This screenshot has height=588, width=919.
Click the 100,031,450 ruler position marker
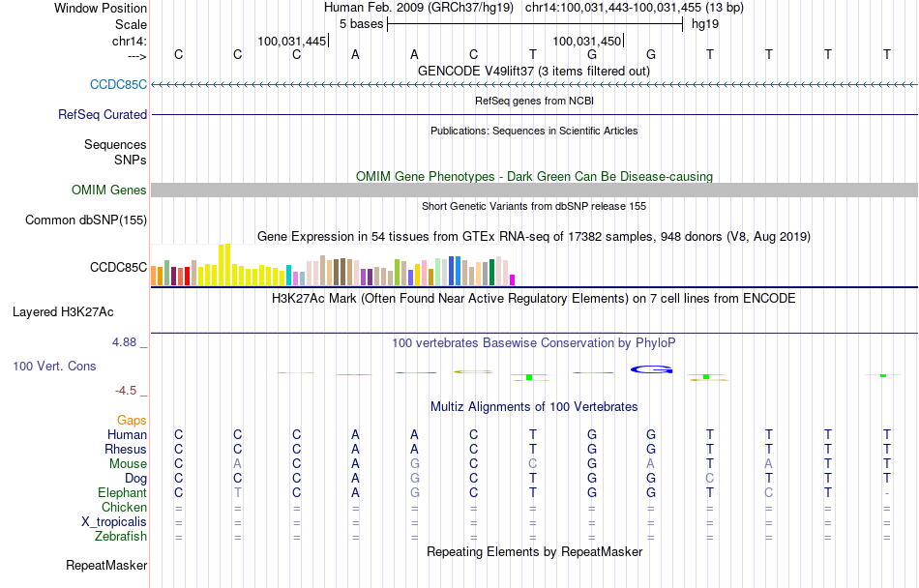[x=588, y=41]
